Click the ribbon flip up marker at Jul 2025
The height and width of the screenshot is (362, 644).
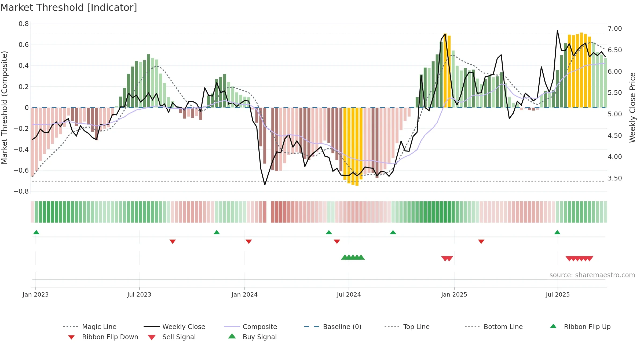(557, 232)
